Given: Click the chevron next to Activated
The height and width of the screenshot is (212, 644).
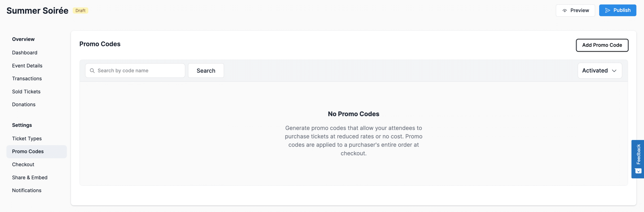Looking at the screenshot, I should click(x=614, y=71).
